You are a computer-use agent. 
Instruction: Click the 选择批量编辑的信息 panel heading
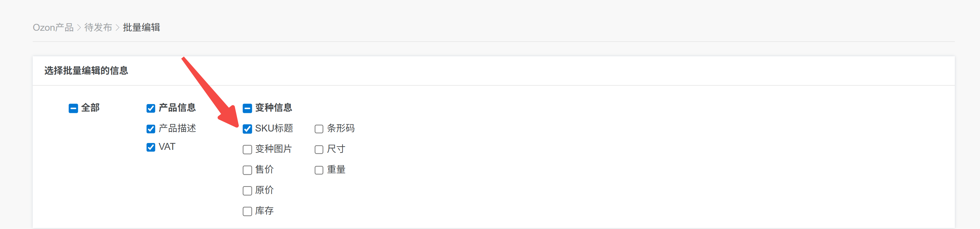pyautogui.click(x=86, y=70)
